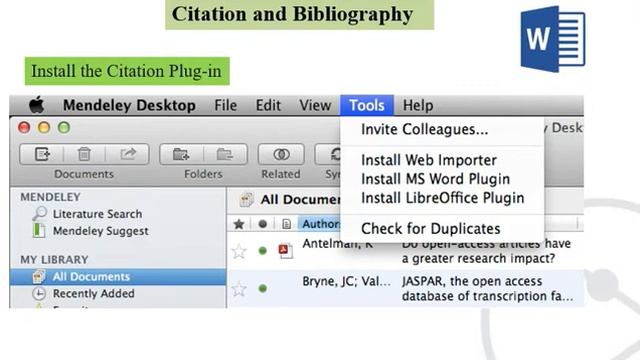Screen dimensions: 640x360
Task: Click the star favorites column header
Action: [x=239, y=224]
